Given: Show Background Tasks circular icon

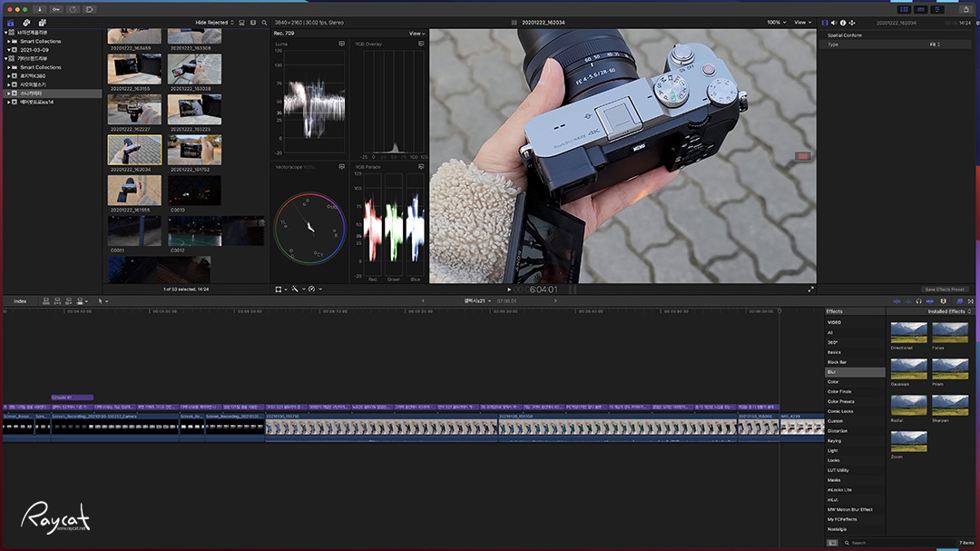Looking at the screenshot, I should 73,9.
